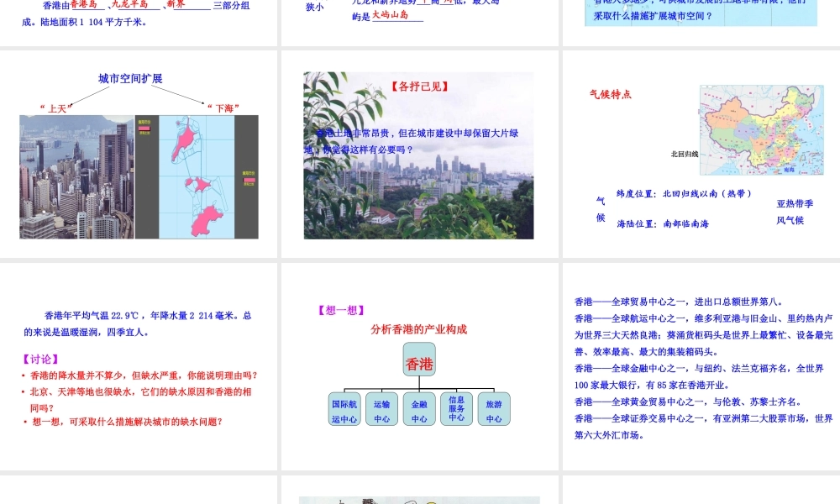Screen dimensions: 840x504
Task: Click the 大屿山岛 answer text
Action: (x=390, y=15)
